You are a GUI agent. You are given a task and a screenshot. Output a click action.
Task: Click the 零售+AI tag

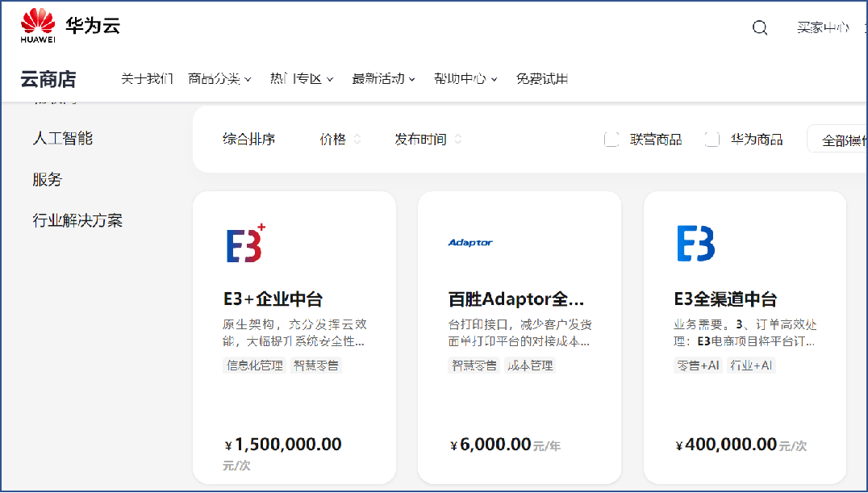tap(698, 366)
